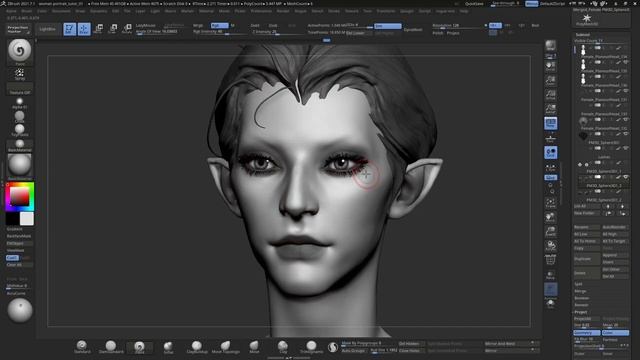Viewport: 640px width, 360px height.
Task: Open the Preferences menu
Action: tap(261, 11)
